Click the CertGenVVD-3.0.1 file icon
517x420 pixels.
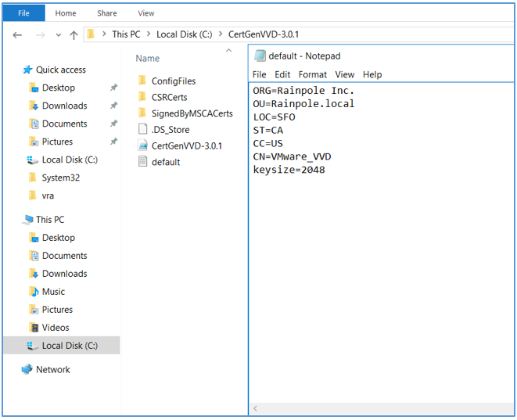tap(143, 145)
